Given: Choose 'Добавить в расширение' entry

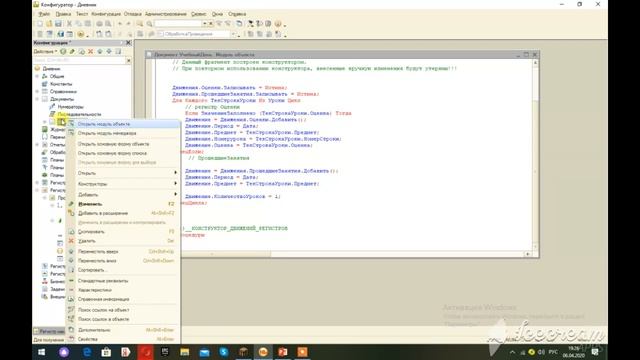Looking at the screenshot, I should [122, 213].
